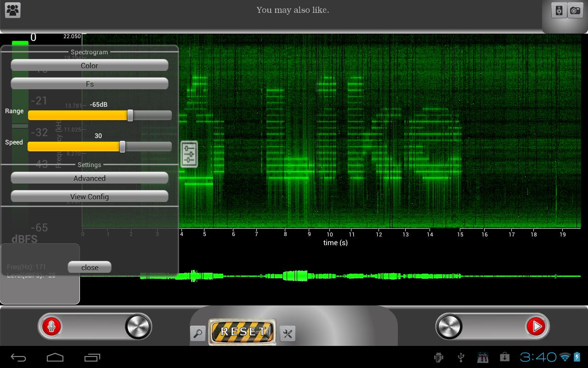Toggle the sliders panel handle icon
Screen dimensions: 588x368
(x=189, y=154)
